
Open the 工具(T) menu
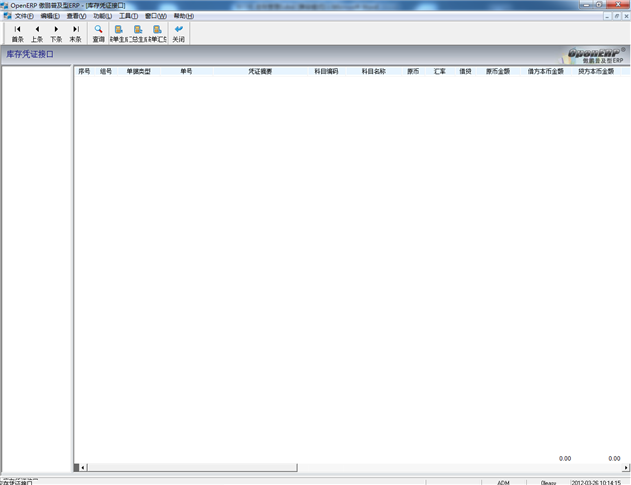point(128,16)
